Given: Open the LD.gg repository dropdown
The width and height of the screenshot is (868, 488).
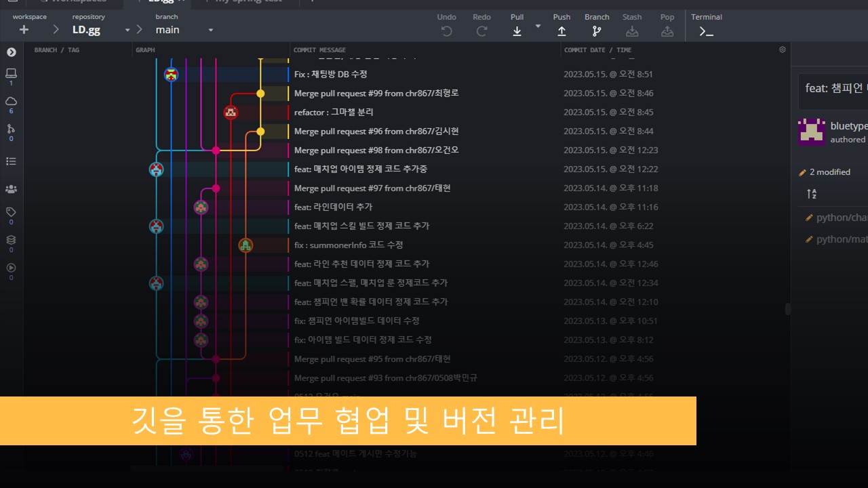Looking at the screenshot, I should coord(127,30).
